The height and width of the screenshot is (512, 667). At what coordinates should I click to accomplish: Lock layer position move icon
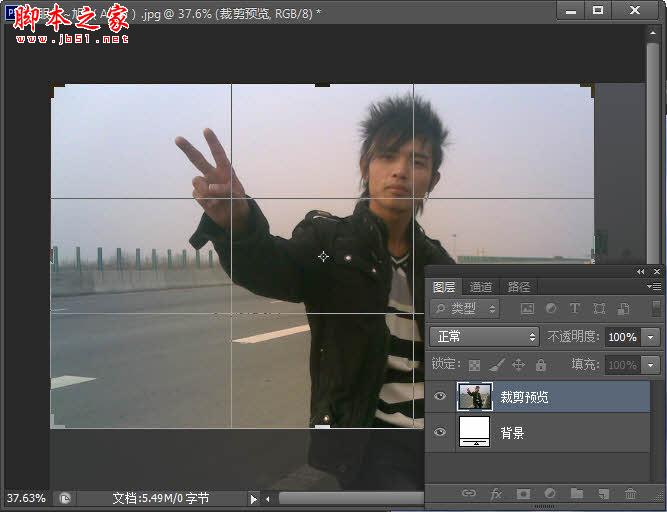pos(518,365)
